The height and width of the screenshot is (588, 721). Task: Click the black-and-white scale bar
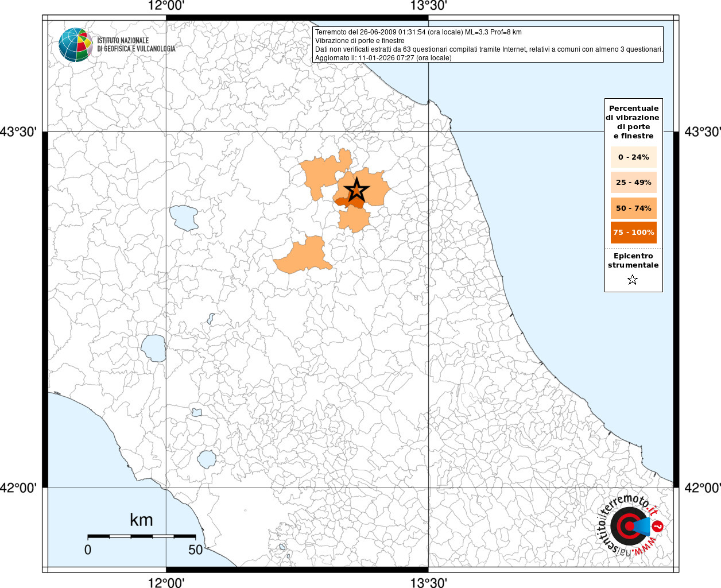[142, 536]
